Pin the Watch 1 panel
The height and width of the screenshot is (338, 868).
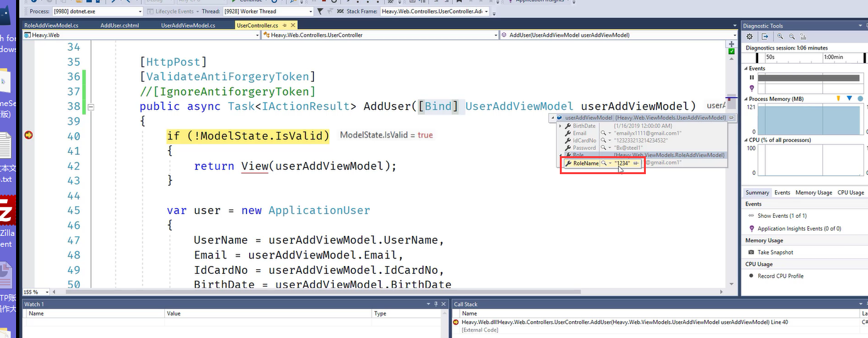click(435, 304)
